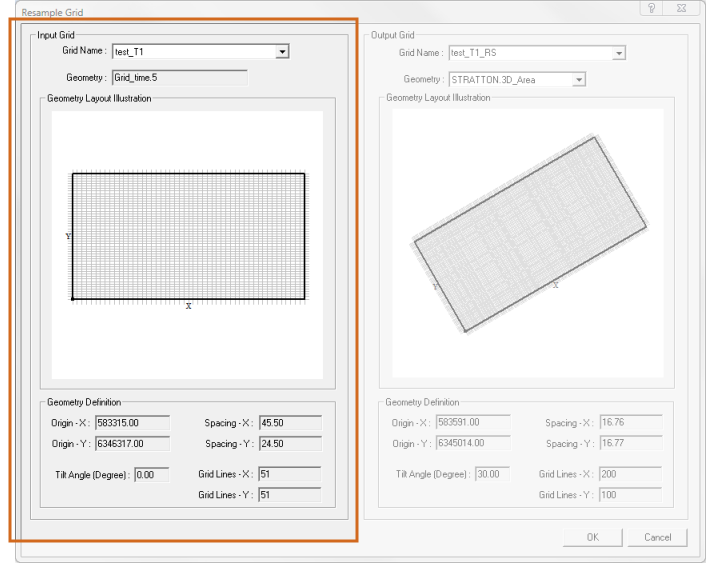706x563 pixels.
Task: Click the input Geometry Definition label
Action: click(84, 402)
